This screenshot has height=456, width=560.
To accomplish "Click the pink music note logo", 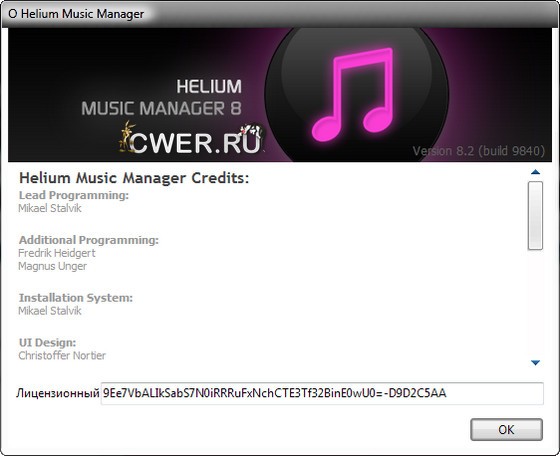I will [x=352, y=94].
